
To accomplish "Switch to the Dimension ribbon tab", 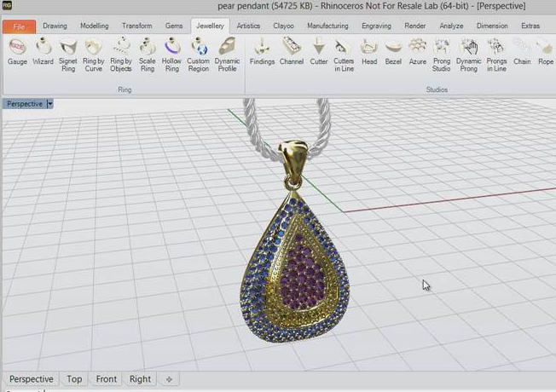I will pyautogui.click(x=492, y=26).
